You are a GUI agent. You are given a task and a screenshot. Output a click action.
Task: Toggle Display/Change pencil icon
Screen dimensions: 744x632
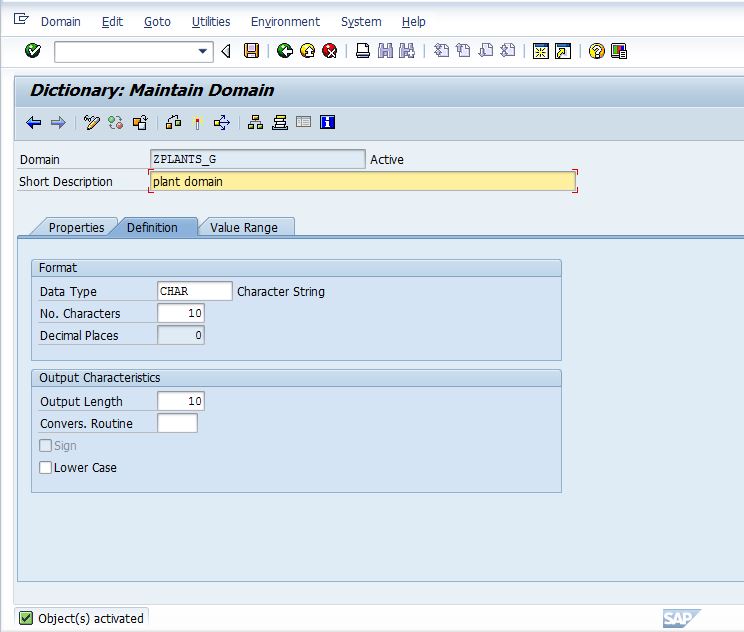[91, 123]
